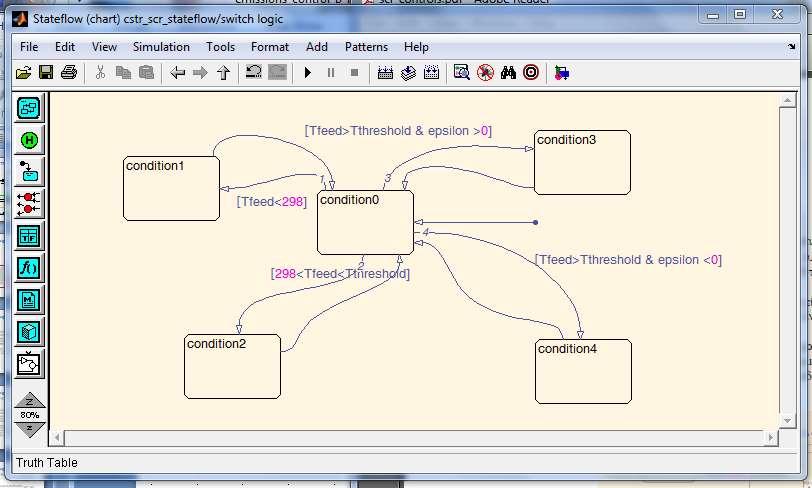Click the Open file toolbar icon
The image size is (812, 488).
pyautogui.click(x=23, y=73)
